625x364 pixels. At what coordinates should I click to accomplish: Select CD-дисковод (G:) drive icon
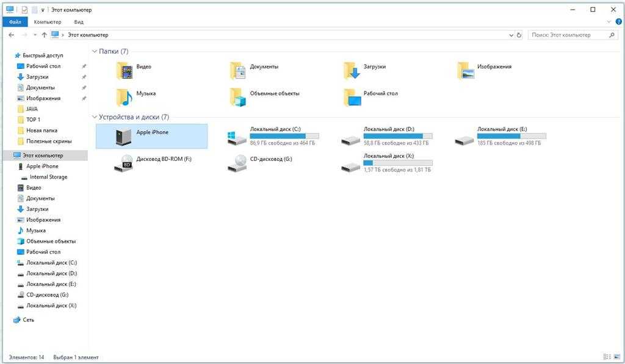coord(237,163)
